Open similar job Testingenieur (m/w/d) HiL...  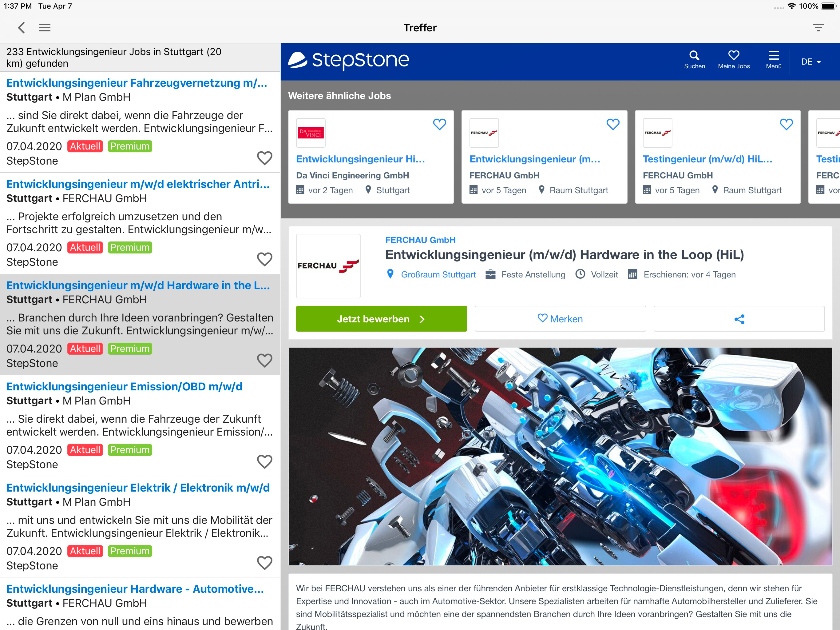point(707,159)
